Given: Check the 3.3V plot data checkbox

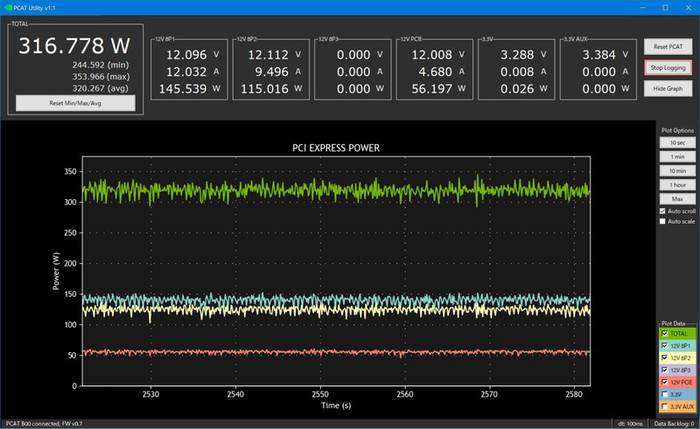Looking at the screenshot, I should (664, 395).
